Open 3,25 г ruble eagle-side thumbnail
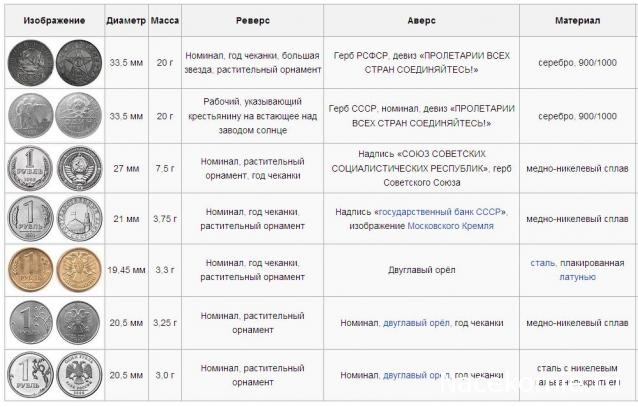 (x=78, y=322)
